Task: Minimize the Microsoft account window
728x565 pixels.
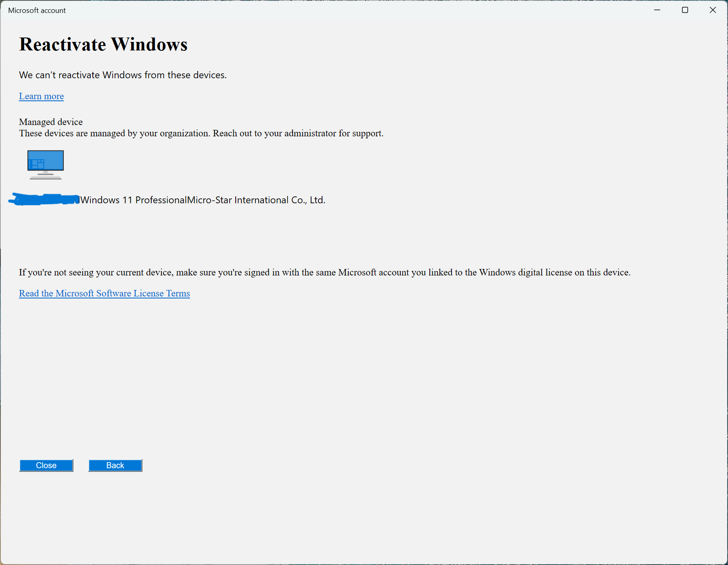Action: [x=657, y=10]
